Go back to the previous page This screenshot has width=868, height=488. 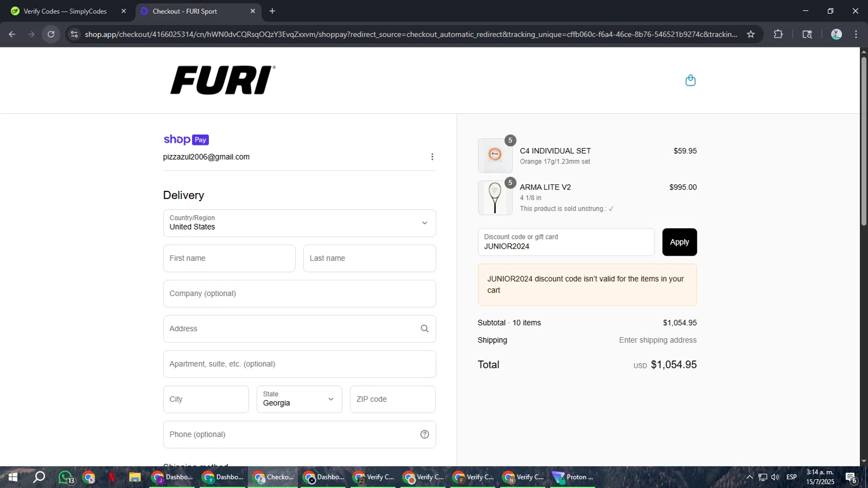click(12, 34)
